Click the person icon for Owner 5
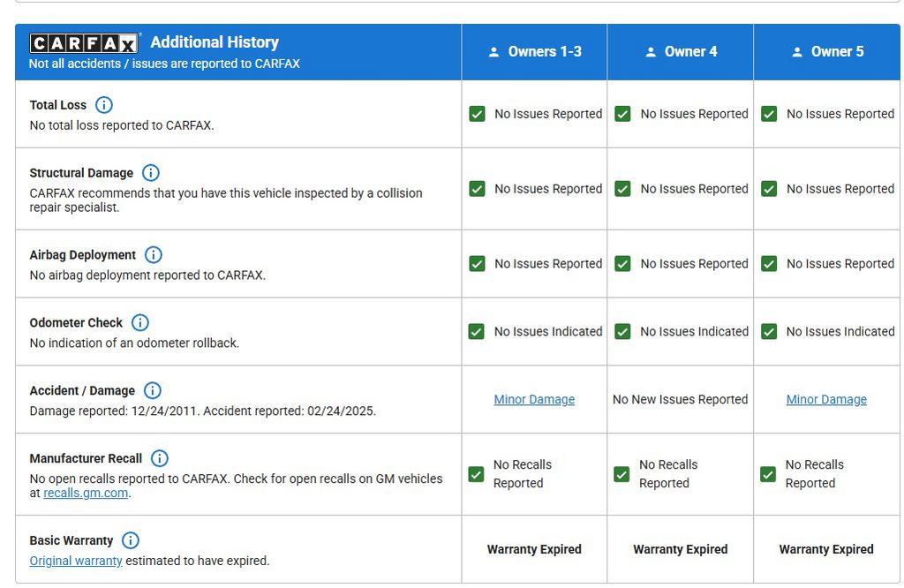 click(796, 52)
